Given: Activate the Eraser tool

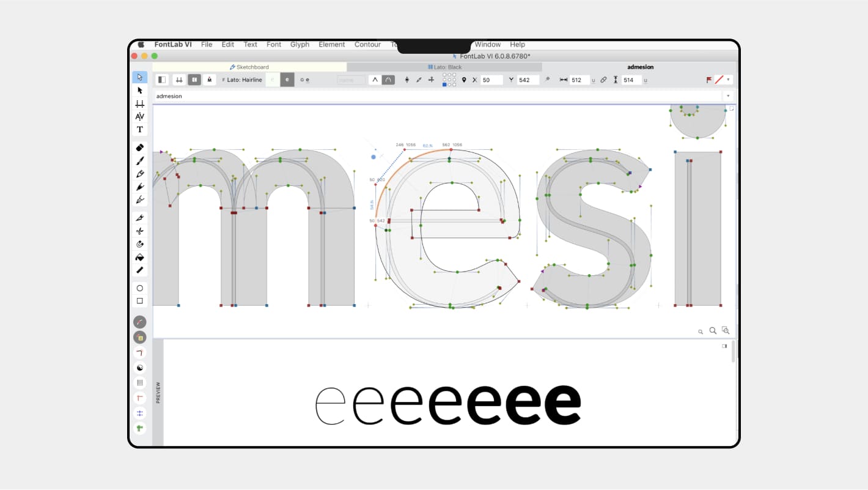Looking at the screenshot, I should pos(139,147).
